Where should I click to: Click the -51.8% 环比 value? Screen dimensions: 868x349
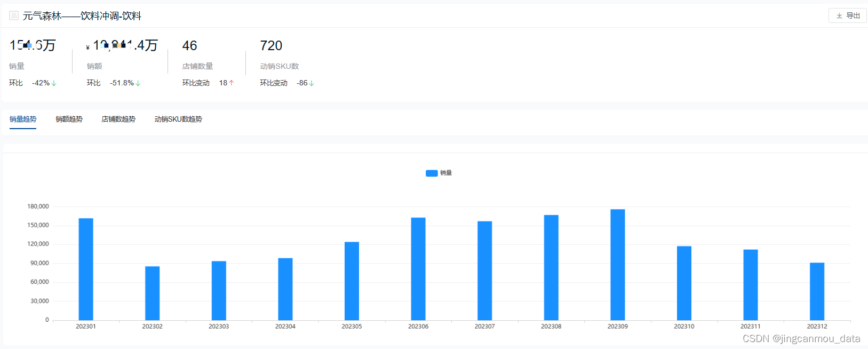(x=122, y=83)
